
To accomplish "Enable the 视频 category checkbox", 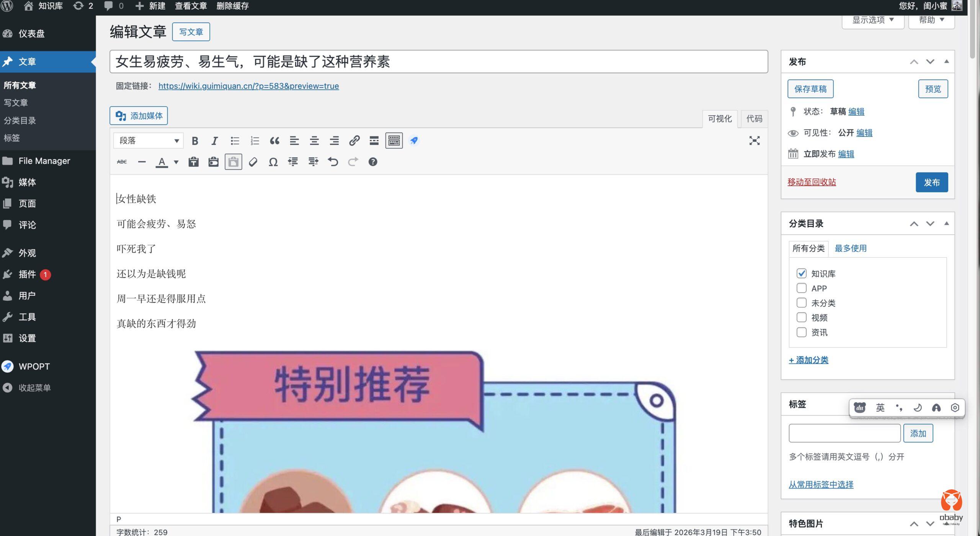I will [801, 317].
